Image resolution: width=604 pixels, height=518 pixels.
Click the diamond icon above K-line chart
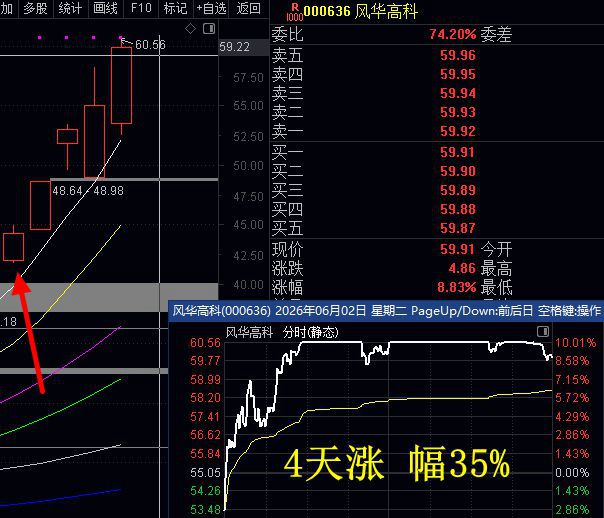tap(190, 28)
